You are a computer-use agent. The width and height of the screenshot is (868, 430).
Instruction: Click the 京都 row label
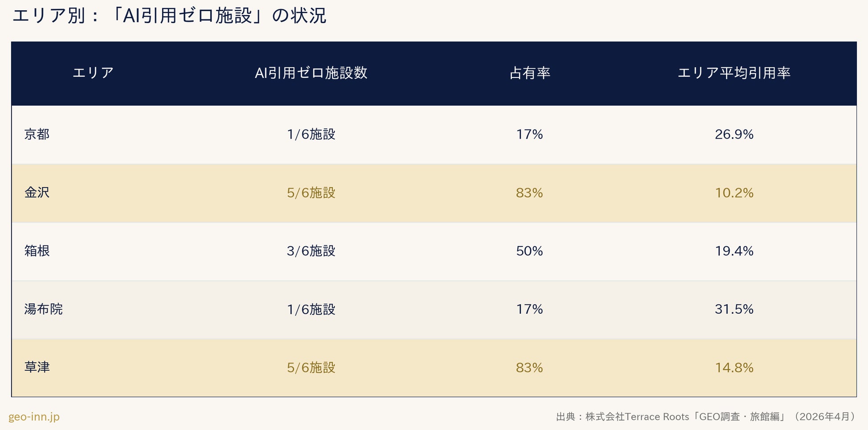pos(37,134)
